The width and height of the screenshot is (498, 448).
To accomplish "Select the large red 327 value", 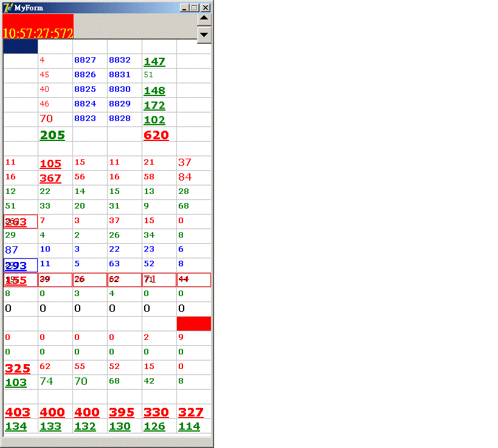I will point(191,412).
